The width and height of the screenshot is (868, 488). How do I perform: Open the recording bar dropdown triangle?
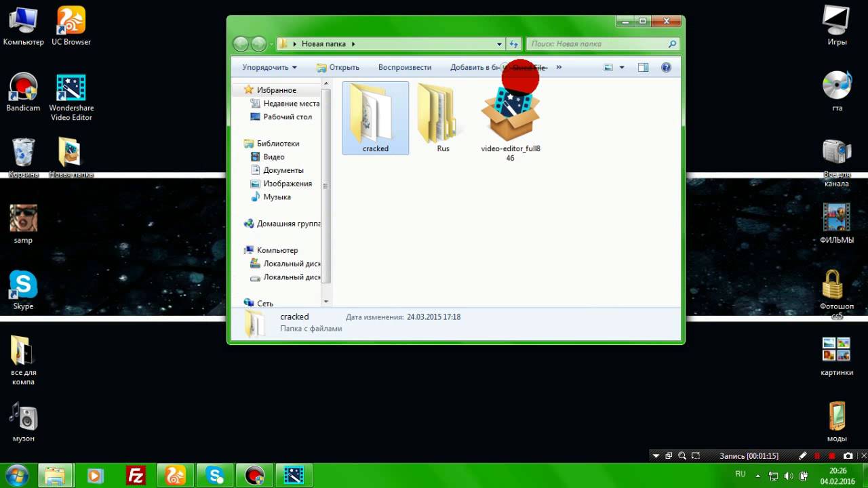coord(656,456)
